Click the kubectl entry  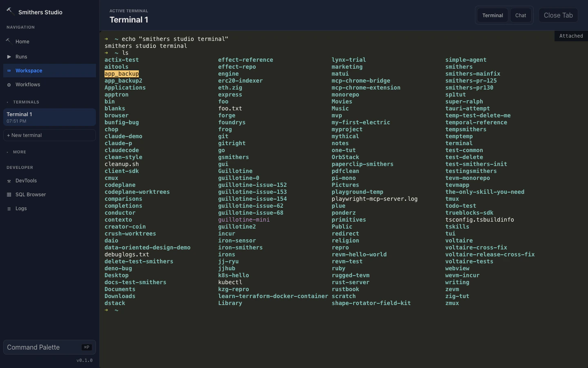230,282
